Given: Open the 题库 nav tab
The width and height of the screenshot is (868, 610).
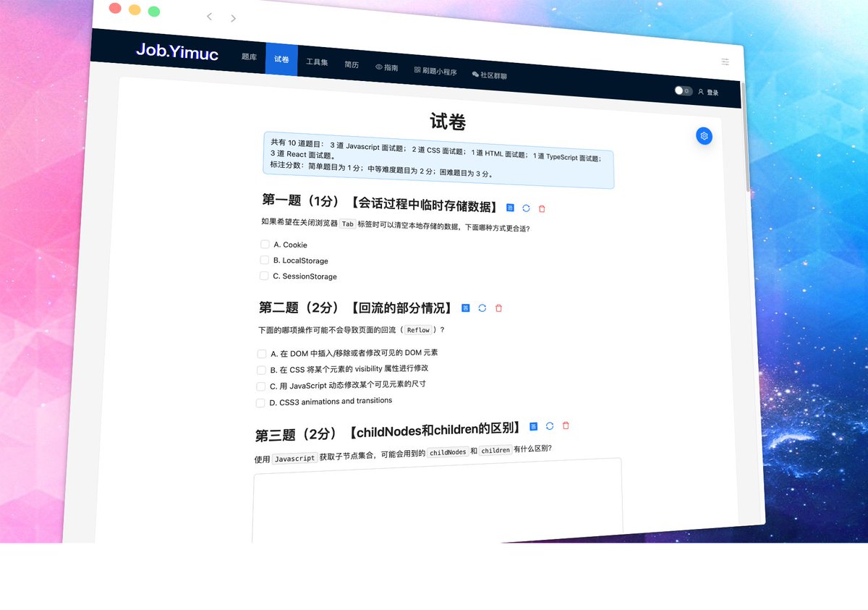Looking at the screenshot, I should click(249, 56).
